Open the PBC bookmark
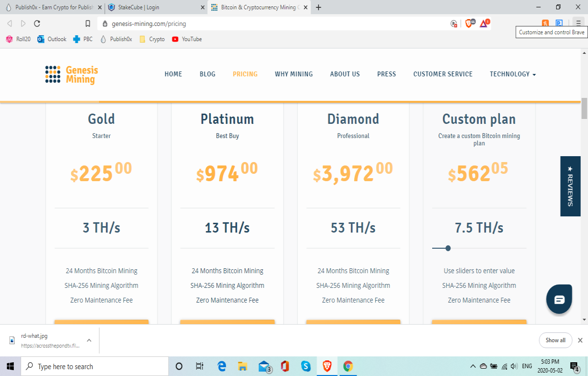Screen dimensions: 588x376 tap(83, 39)
